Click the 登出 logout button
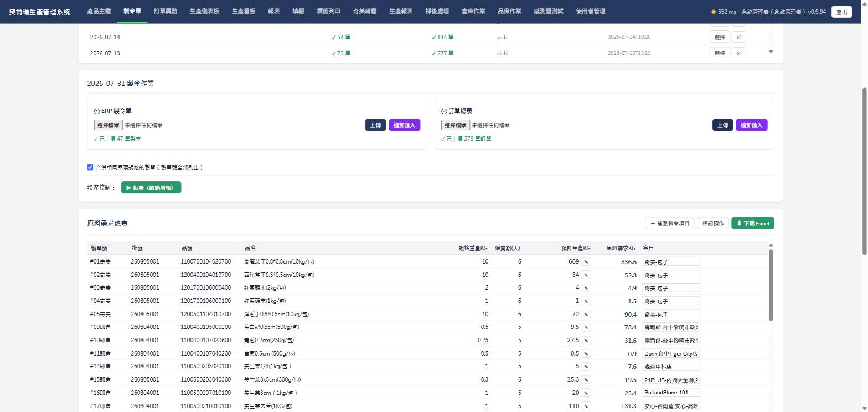The image size is (868, 412). (x=841, y=12)
